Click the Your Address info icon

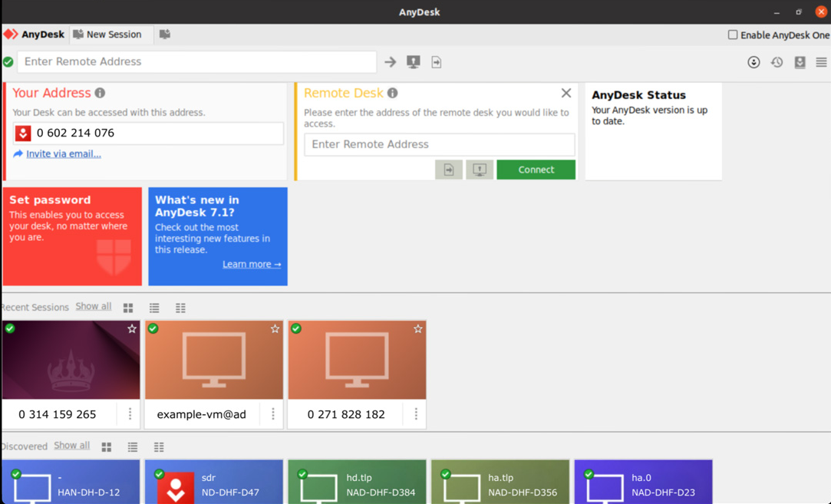pyautogui.click(x=100, y=93)
